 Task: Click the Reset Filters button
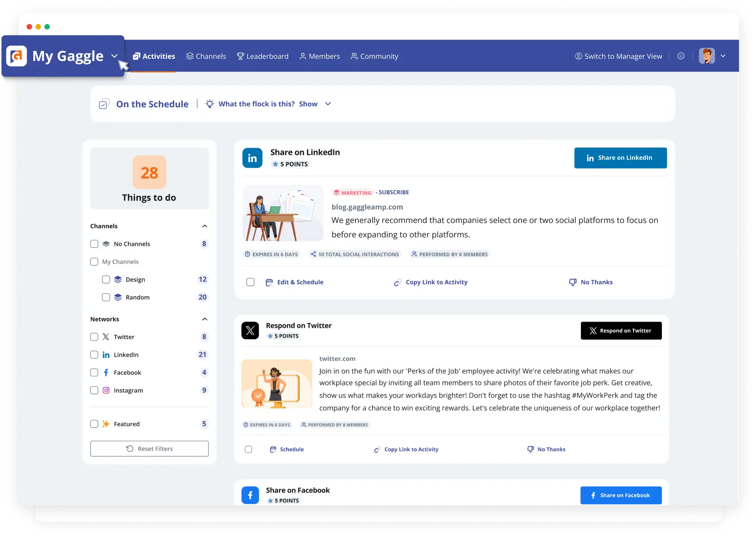click(x=149, y=449)
